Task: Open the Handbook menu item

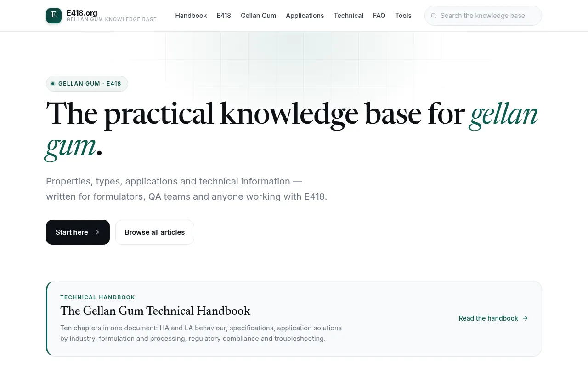Action: pos(191,16)
